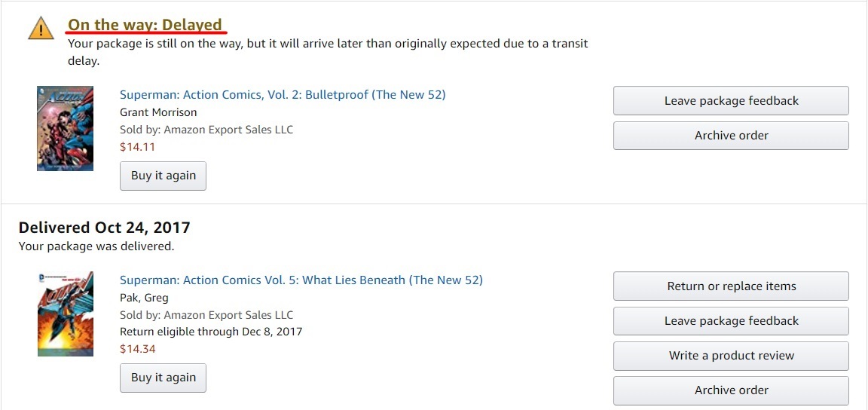Open the Superman Action Comics Vol. 2 Bulletproof link
The width and height of the screenshot is (868, 410).
283,95
